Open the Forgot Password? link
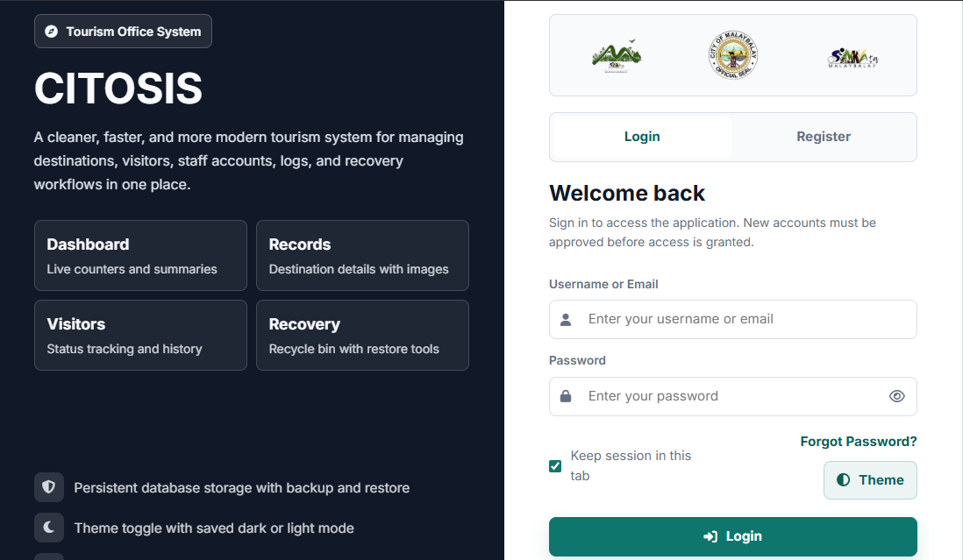Image resolution: width=963 pixels, height=560 pixels. (x=858, y=442)
